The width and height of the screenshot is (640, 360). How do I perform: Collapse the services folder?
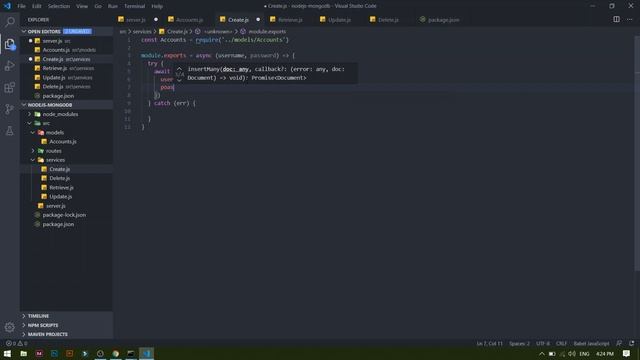click(x=67, y=160)
